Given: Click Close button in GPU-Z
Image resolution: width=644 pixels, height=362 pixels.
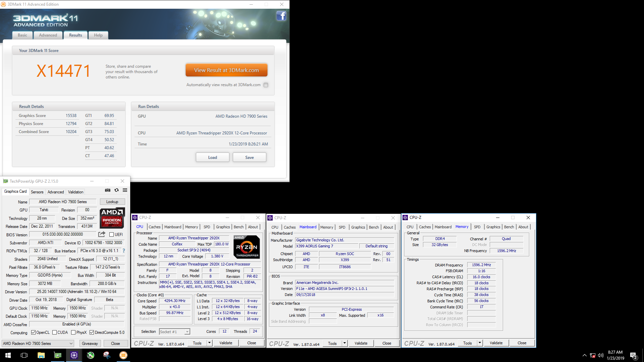Looking at the screenshot, I should tap(115, 344).
